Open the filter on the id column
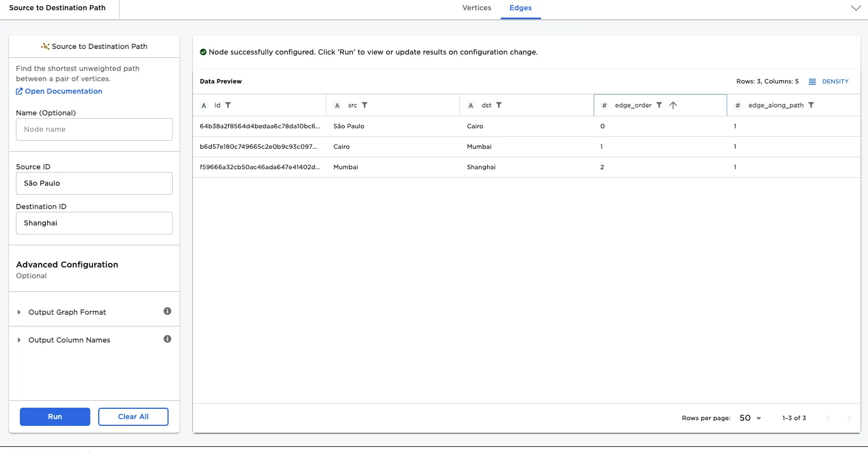Image resolution: width=868 pixels, height=452 pixels. pyautogui.click(x=228, y=105)
